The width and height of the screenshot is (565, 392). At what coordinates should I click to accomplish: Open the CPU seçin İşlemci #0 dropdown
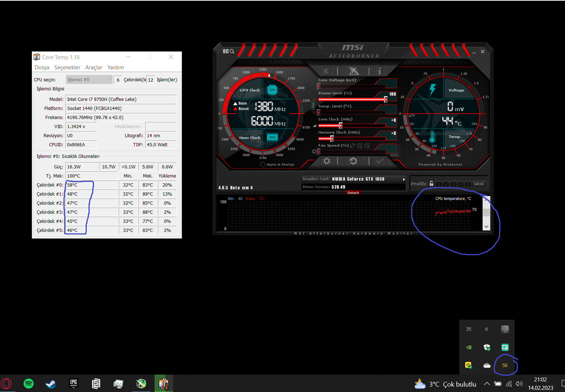[x=89, y=79]
